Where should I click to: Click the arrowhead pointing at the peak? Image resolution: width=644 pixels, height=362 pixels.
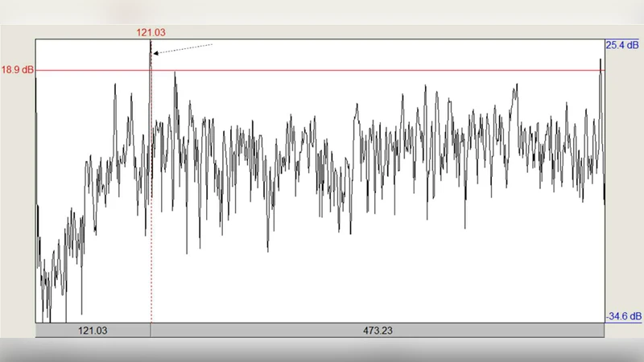[155, 53]
